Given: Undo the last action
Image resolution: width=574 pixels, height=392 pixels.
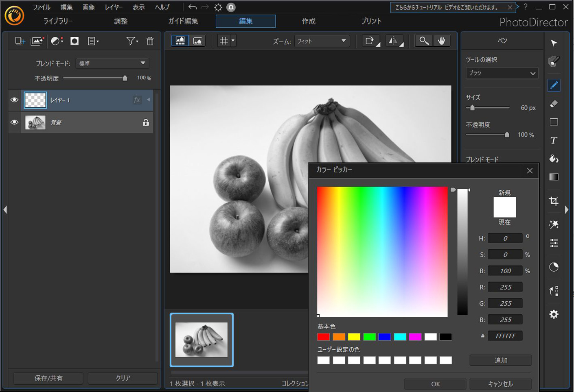Looking at the screenshot, I should 193,7.
